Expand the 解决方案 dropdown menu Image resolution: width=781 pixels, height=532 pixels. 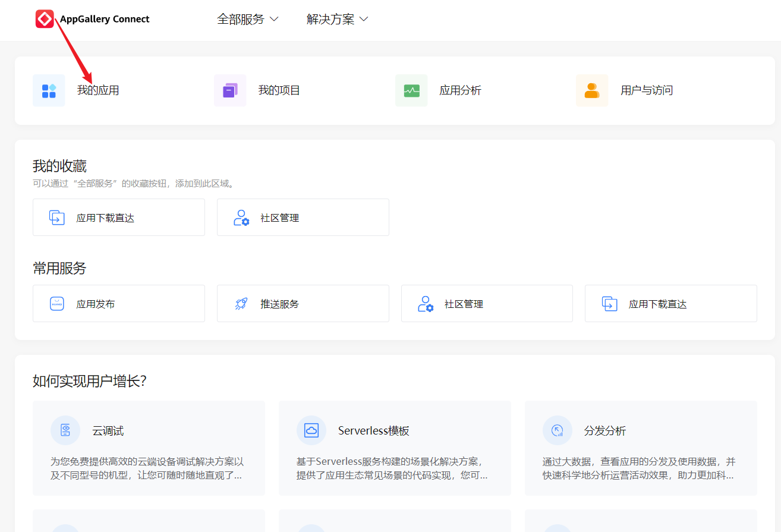[338, 19]
